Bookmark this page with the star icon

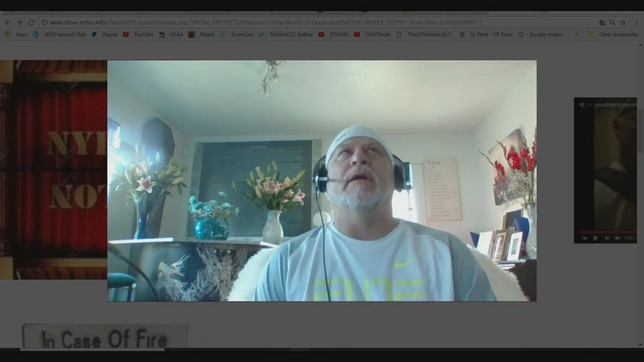coord(623,22)
